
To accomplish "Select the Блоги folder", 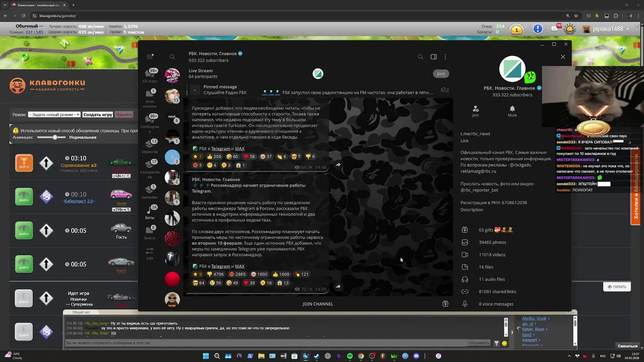I will [149, 233].
